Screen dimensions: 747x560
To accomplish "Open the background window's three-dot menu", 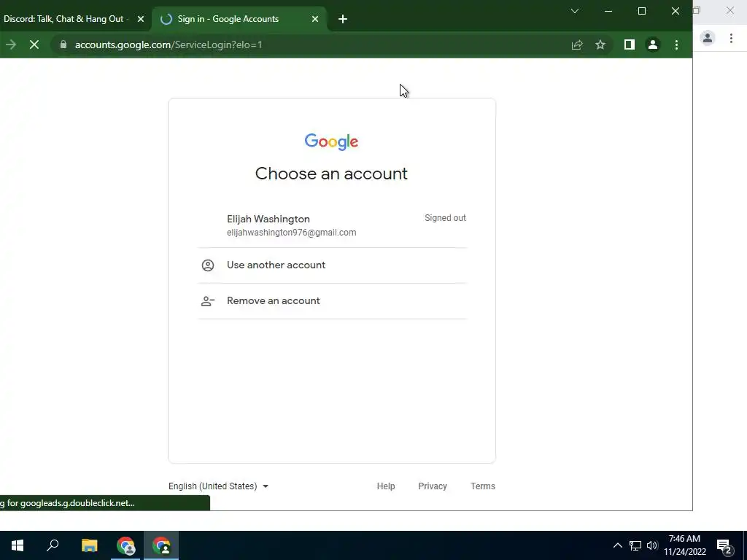I will point(731,38).
